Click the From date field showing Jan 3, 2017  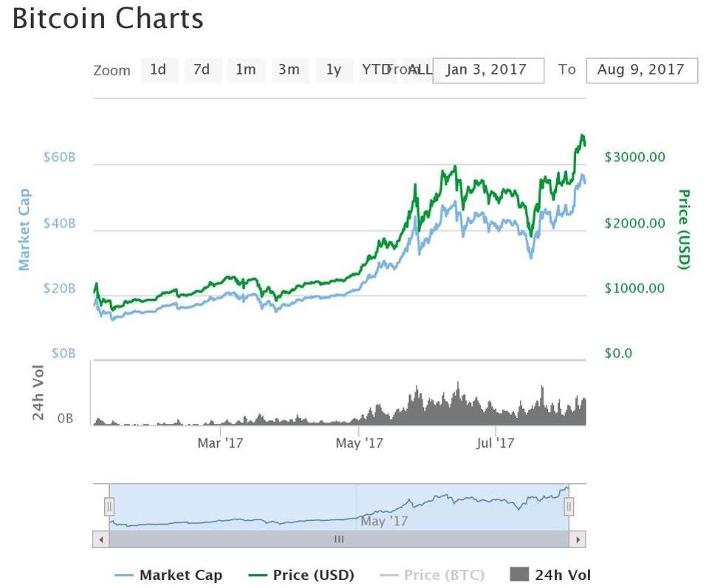pyautogui.click(x=488, y=70)
